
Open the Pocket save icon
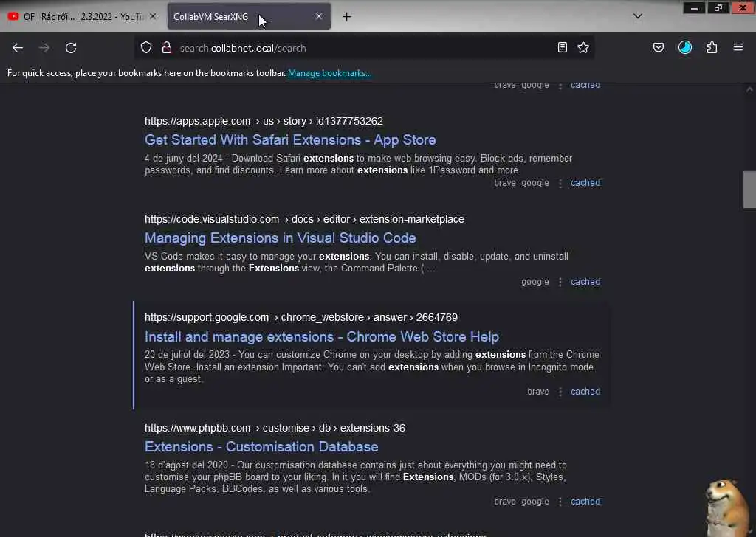658,47
